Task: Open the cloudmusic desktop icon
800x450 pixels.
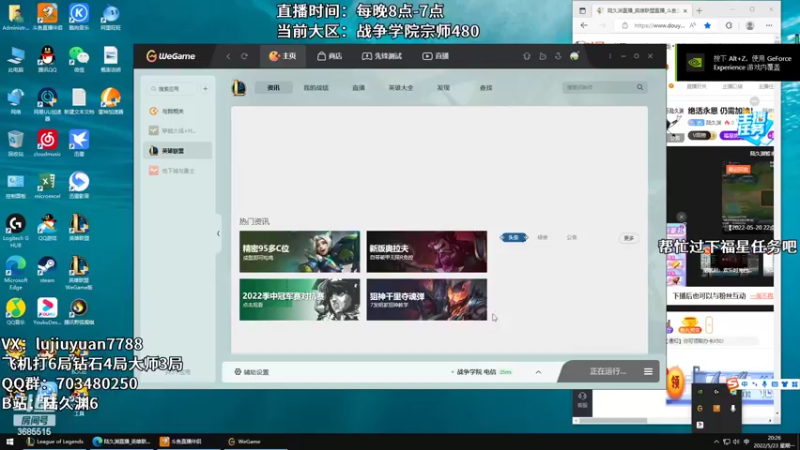Action: click(47, 143)
